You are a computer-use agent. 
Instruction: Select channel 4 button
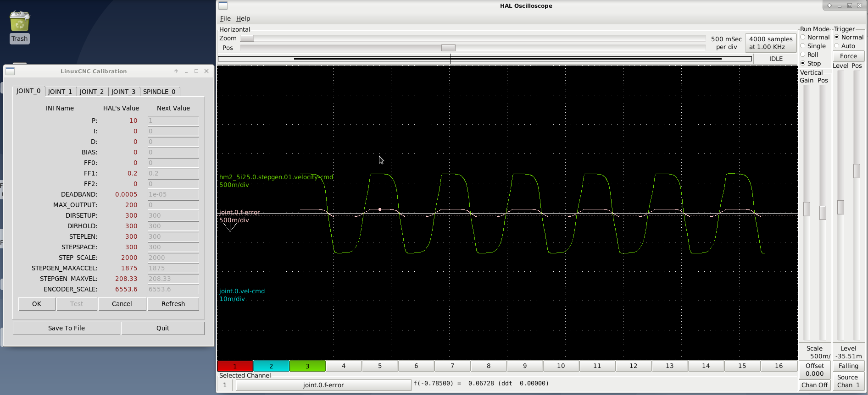pyautogui.click(x=344, y=366)
